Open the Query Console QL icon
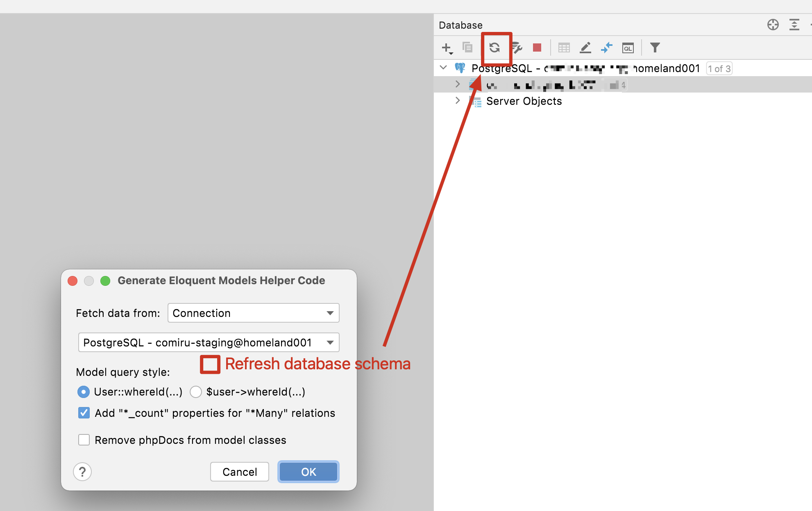The width and height of the screenshot is (812, 511). pos(628,47)
